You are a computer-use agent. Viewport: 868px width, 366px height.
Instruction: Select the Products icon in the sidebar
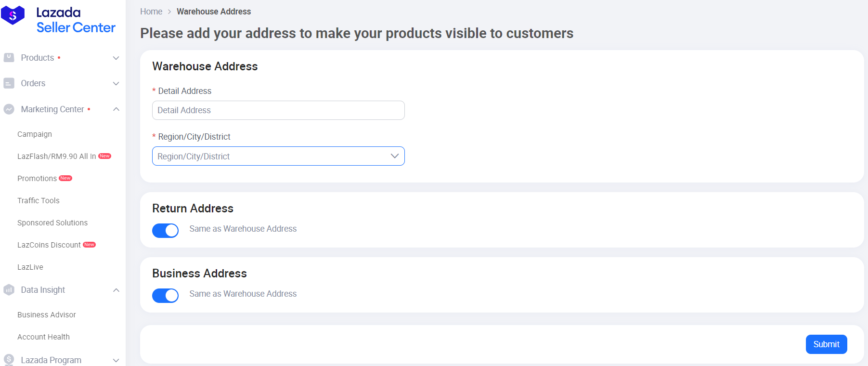[9, 58]
